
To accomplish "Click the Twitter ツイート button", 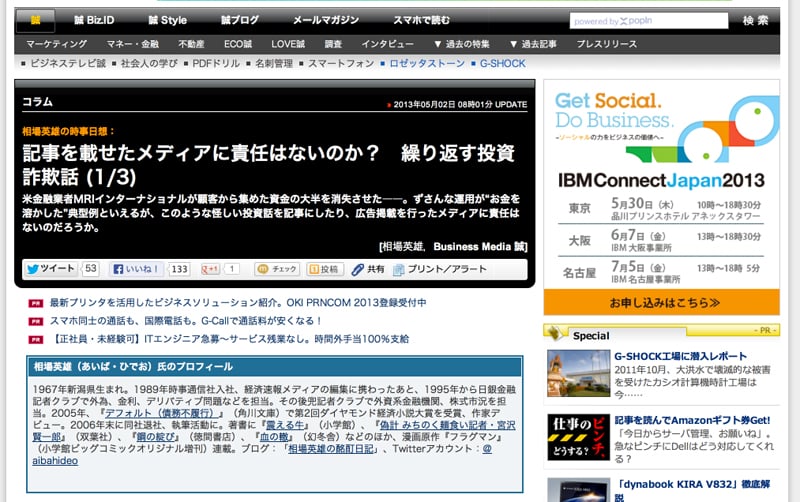I will point(50,269).
